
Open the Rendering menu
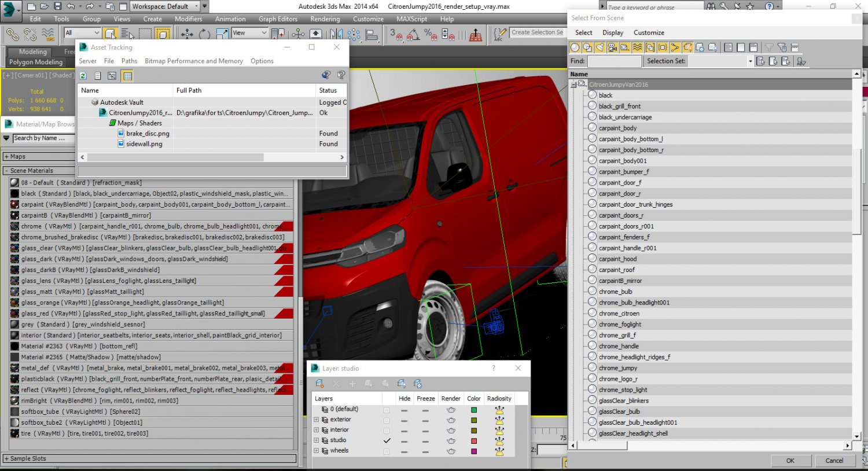pos(325,19)
